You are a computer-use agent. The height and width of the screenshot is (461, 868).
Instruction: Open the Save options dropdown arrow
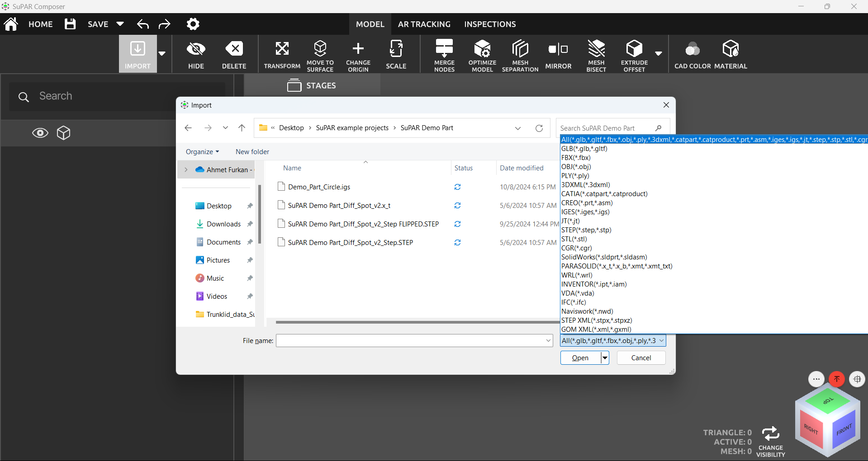(120, 24)
